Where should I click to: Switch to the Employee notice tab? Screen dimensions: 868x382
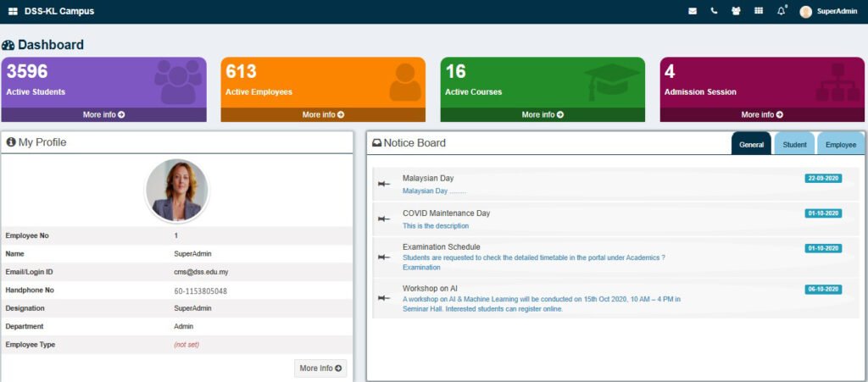tap(841, 144)
